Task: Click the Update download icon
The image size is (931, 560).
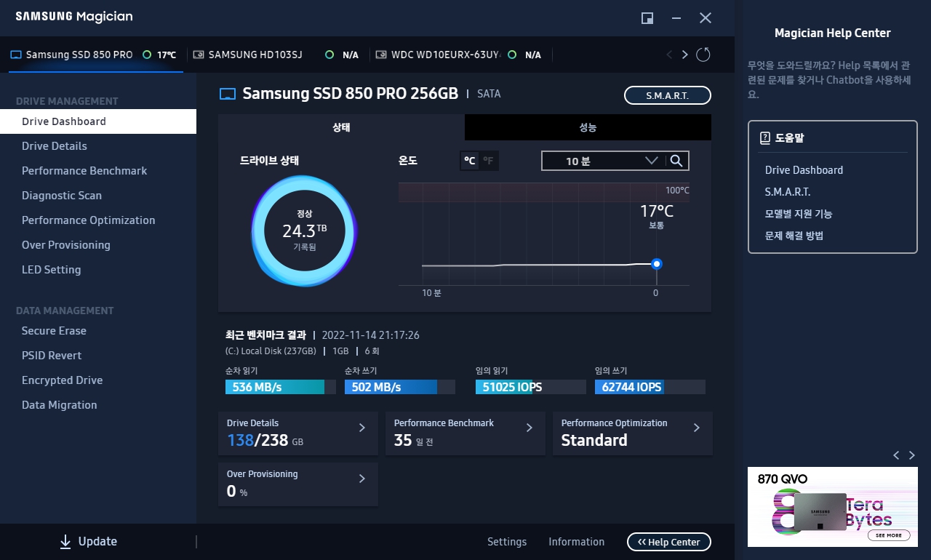Action: [64, 541]
